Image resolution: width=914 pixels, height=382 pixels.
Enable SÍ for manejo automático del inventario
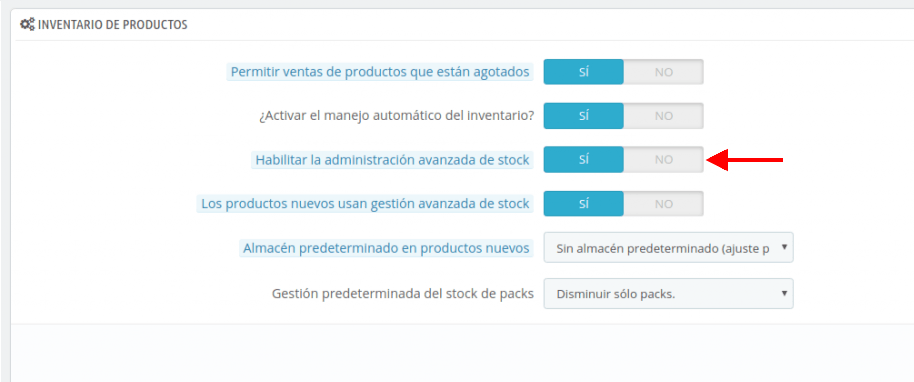[x=583, y=115]
